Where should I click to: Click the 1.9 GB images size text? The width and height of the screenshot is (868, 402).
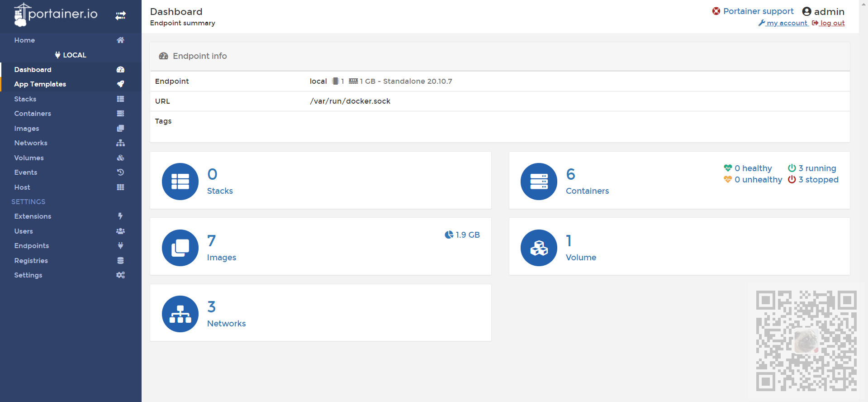(468, 234)
